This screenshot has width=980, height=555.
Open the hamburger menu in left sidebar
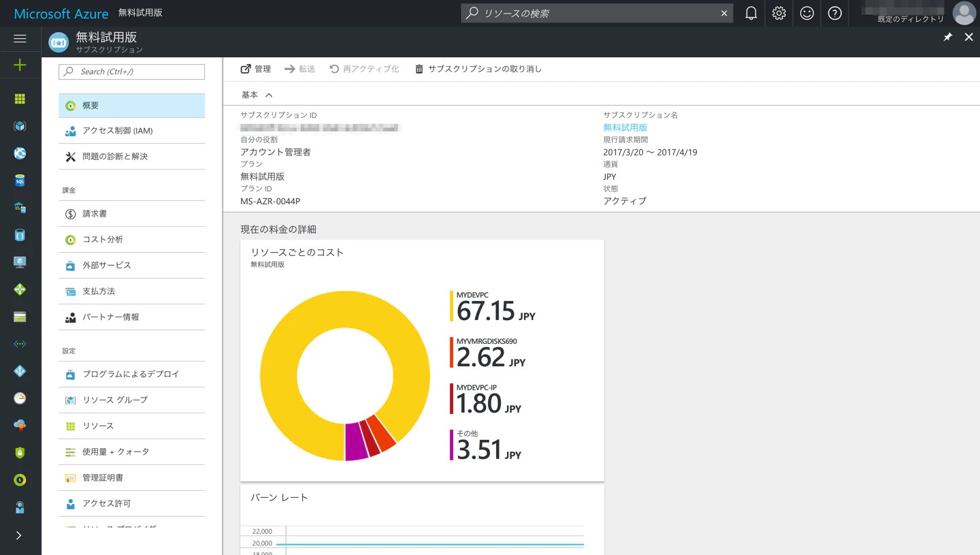[x=20, y=39]
